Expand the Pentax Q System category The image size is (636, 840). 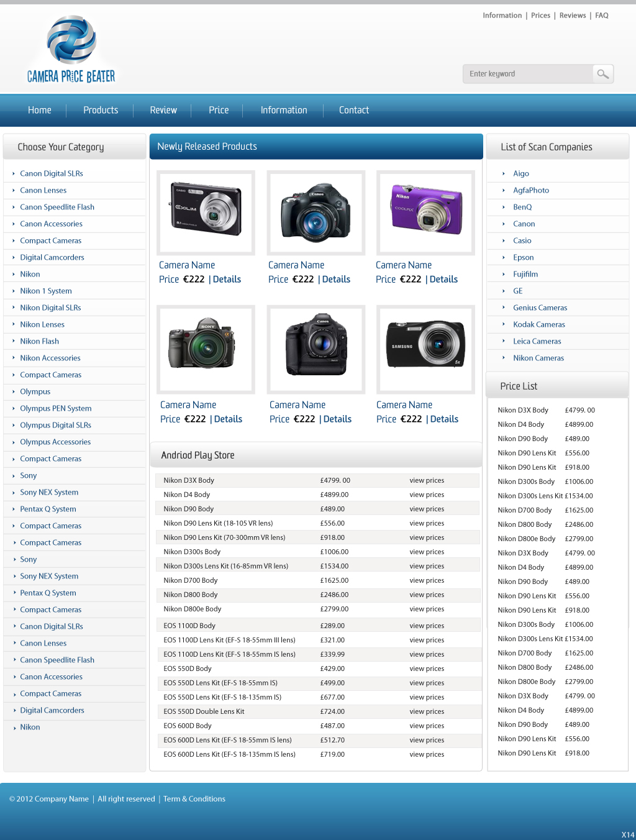click(48, 509)
